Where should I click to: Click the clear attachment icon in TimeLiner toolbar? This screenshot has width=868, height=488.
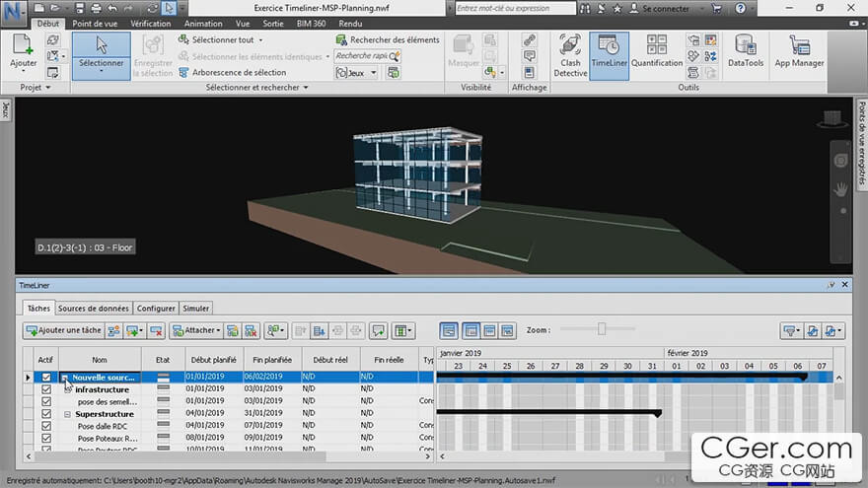251,331
